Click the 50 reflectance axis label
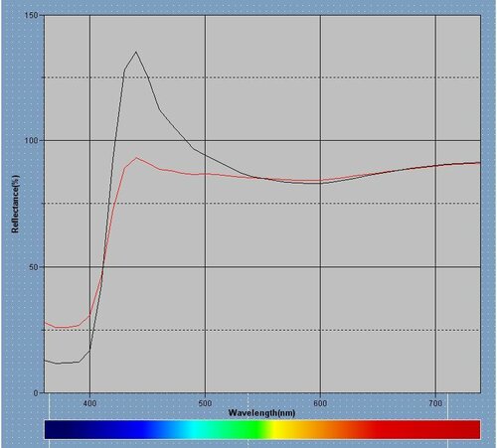 pos(34,267)
